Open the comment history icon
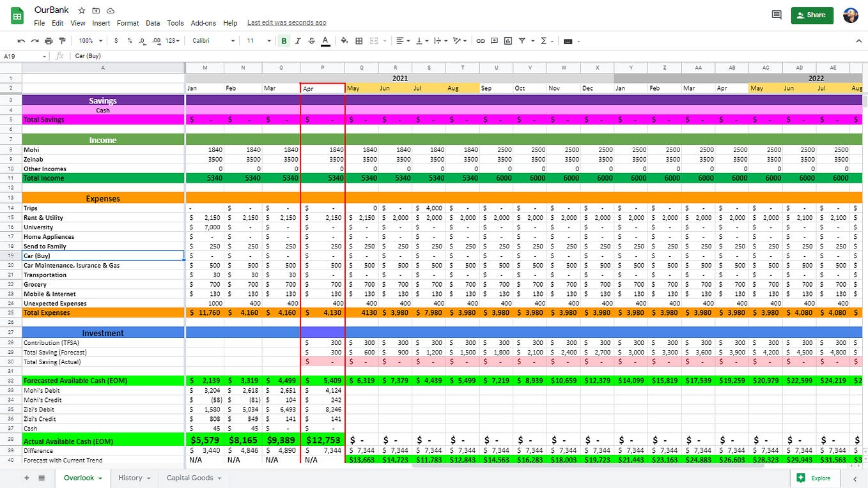This screenshot has height=488, width=868. [777, 15]
